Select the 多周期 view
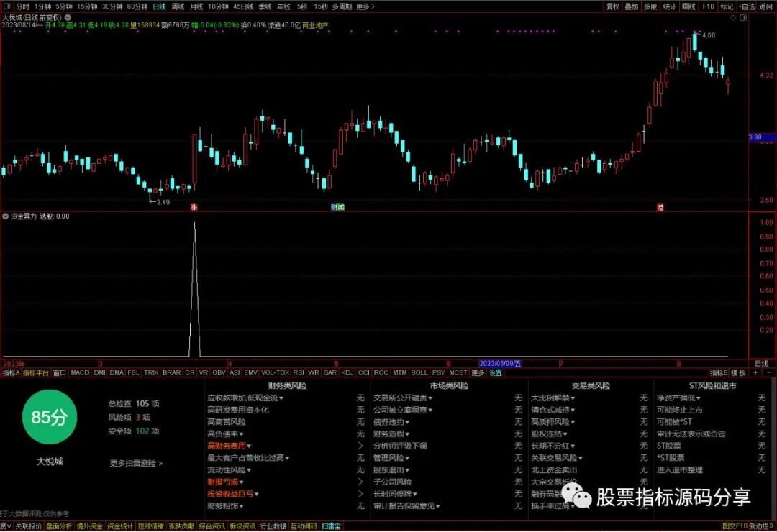Screen dimensions: 777x532 342,6
